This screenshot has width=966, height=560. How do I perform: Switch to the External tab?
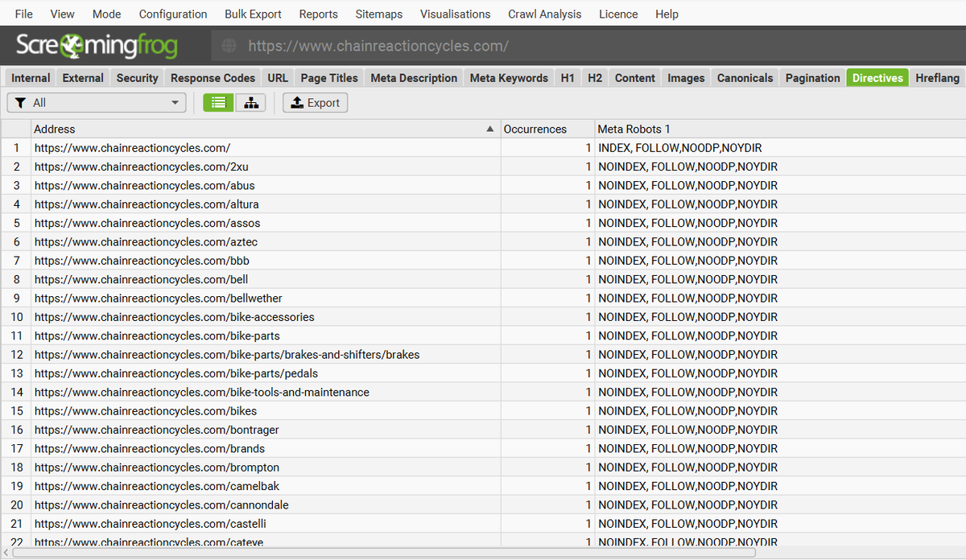point(83,78)
